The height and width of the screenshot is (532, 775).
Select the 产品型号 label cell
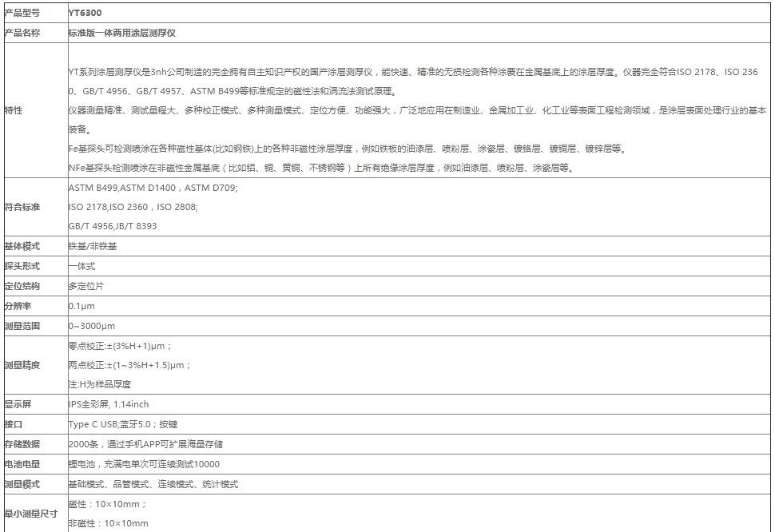[x=22, y=13]
